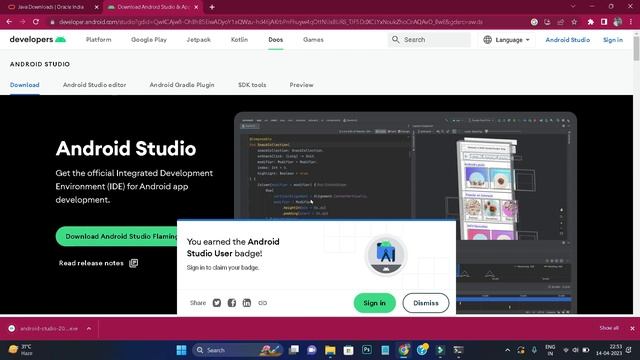Share badge on LinkedIn icon
This screenshot has width=640, height=360.
(247, 303)
